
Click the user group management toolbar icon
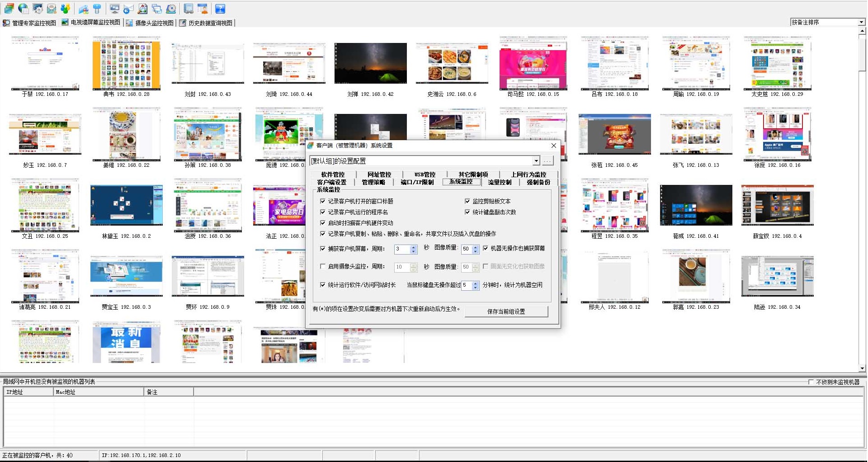tap(66, 9)
